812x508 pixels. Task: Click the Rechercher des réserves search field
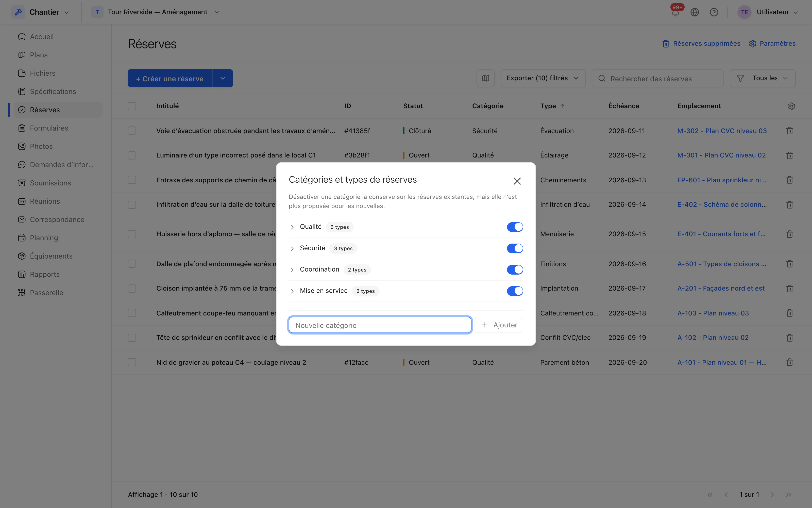(657, 78)
